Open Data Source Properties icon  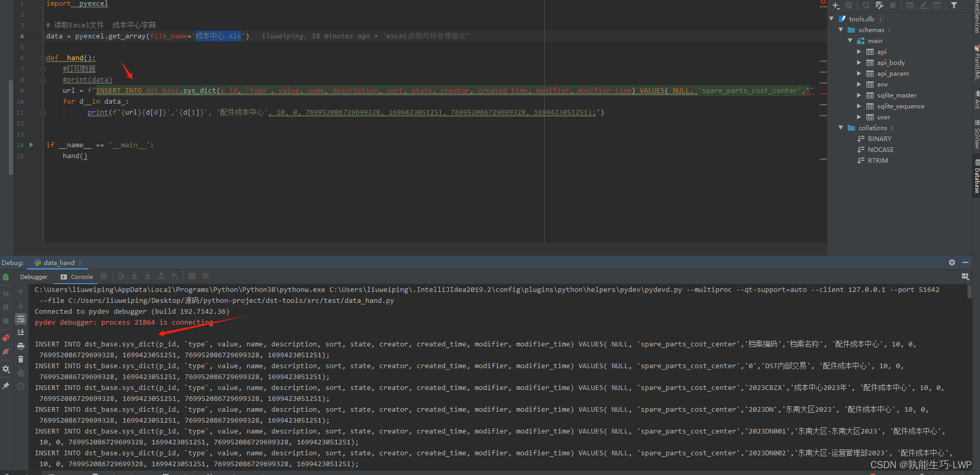click(879, 6)
